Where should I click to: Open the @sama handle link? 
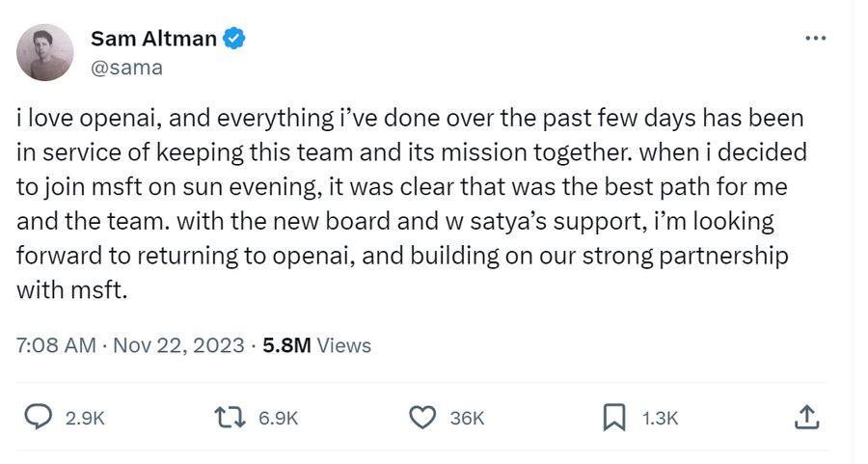(126, 68)
